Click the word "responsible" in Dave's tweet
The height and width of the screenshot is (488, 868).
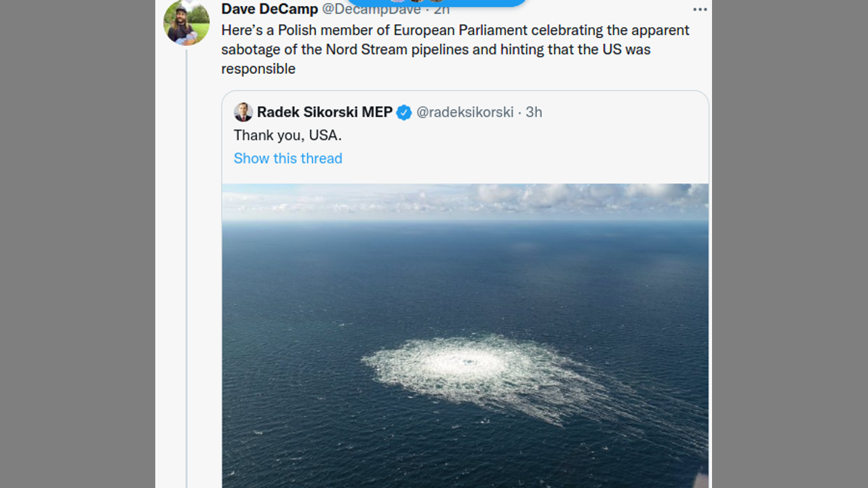258,68
